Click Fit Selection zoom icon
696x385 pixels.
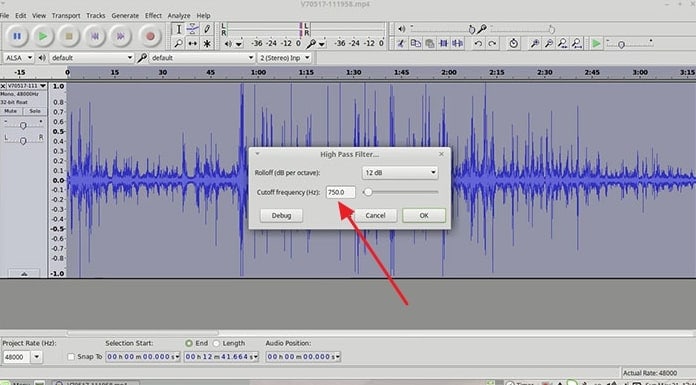click(563, 44)
